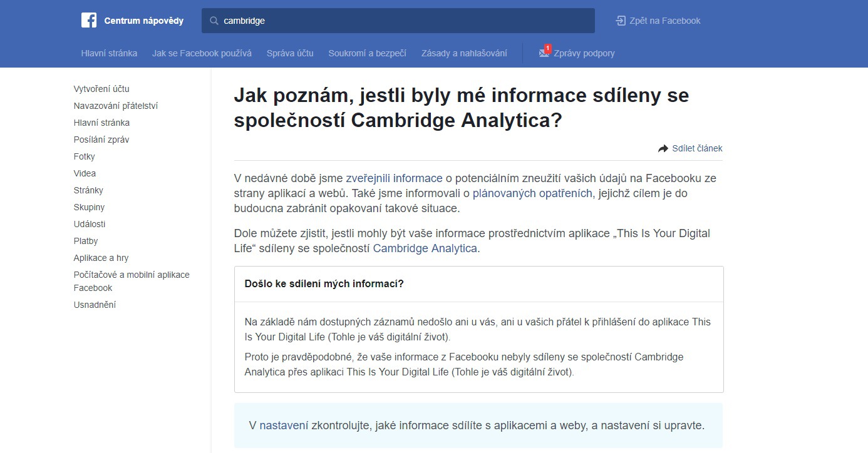
Task: Click the share arrow icon next to article
Action: point(663,148)
